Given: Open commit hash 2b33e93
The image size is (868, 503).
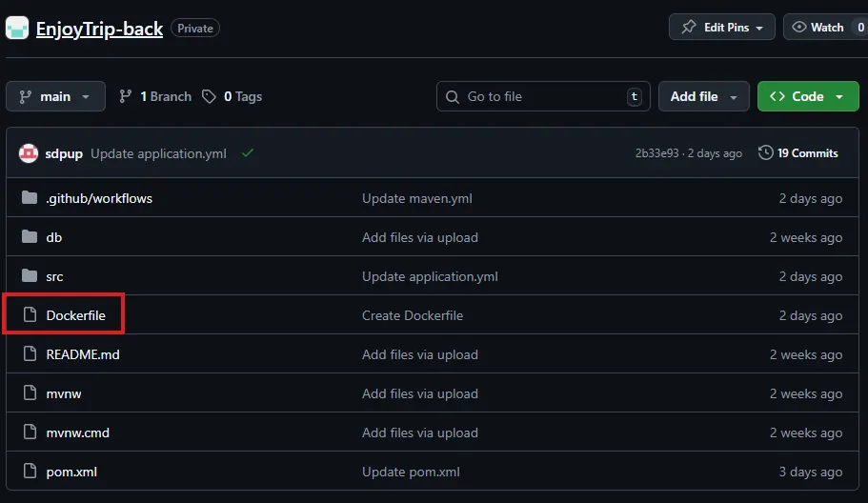Looking at the screenshot, I should click(656, 153).
